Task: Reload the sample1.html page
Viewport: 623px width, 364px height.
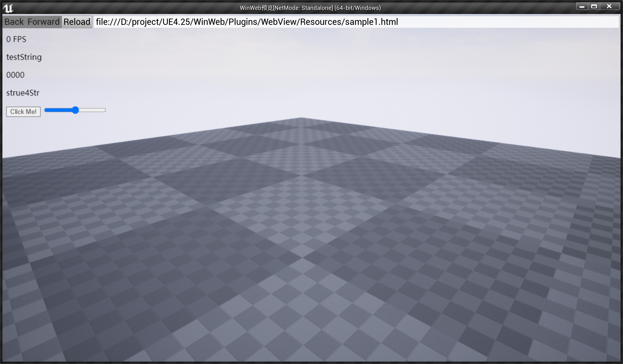Action: point(77,22)
